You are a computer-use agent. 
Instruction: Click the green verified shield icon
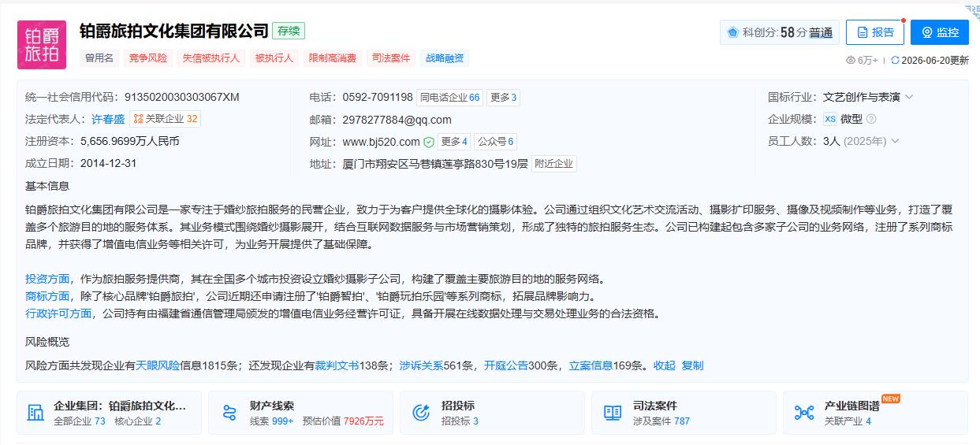coord(429,142)
